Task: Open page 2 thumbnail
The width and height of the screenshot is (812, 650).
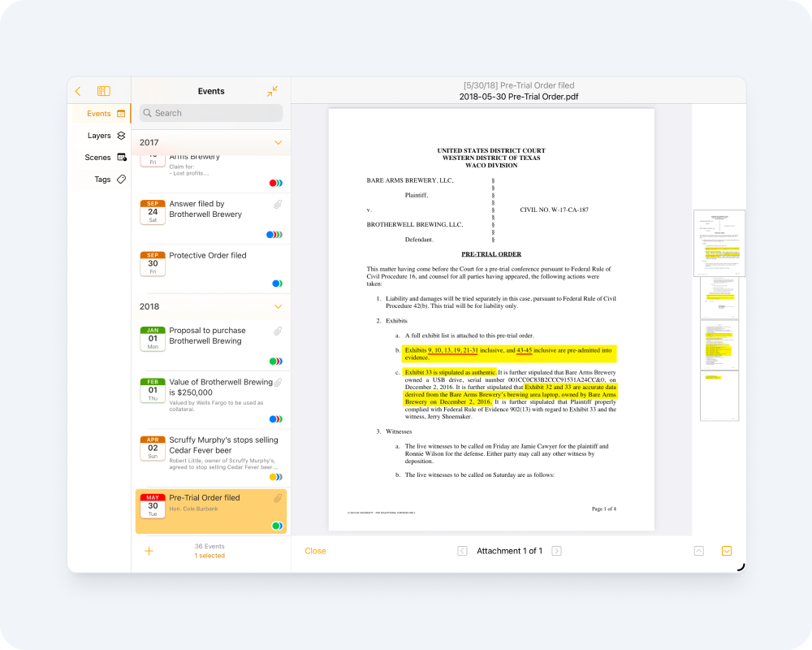Action: point(719,298)
